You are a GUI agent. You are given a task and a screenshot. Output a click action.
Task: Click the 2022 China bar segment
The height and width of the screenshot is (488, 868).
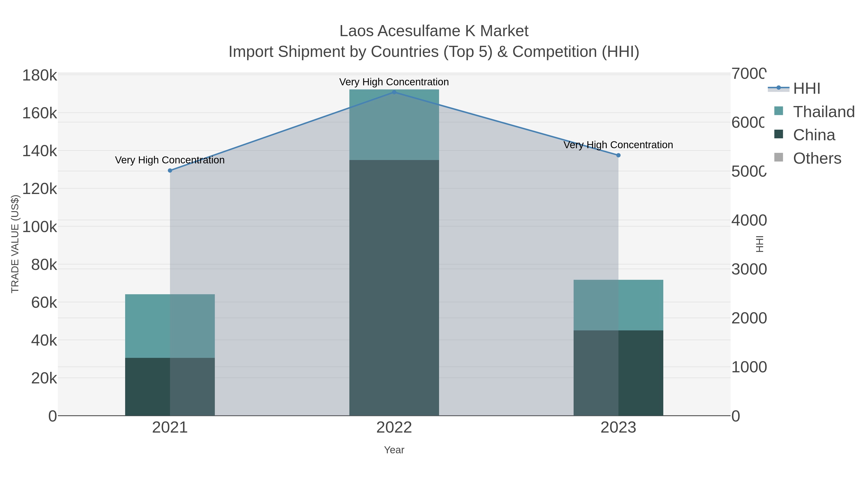(x=394, y=287)
